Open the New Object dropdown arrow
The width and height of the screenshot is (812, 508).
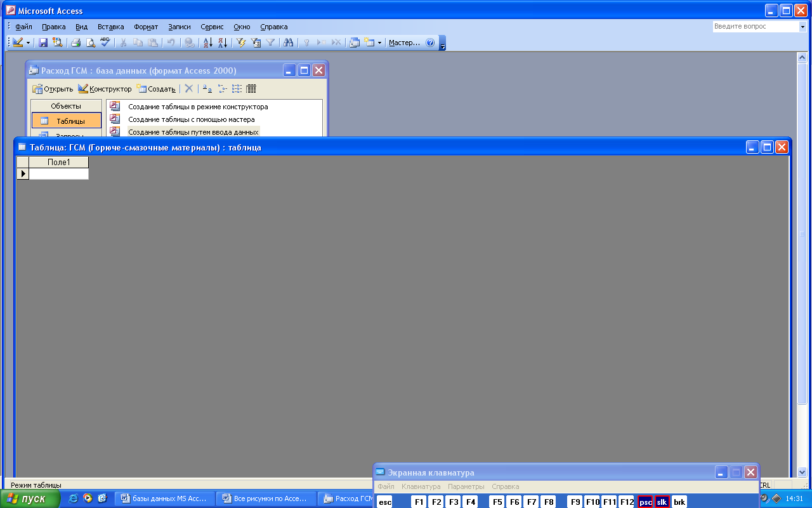click(x=379, y=43)
